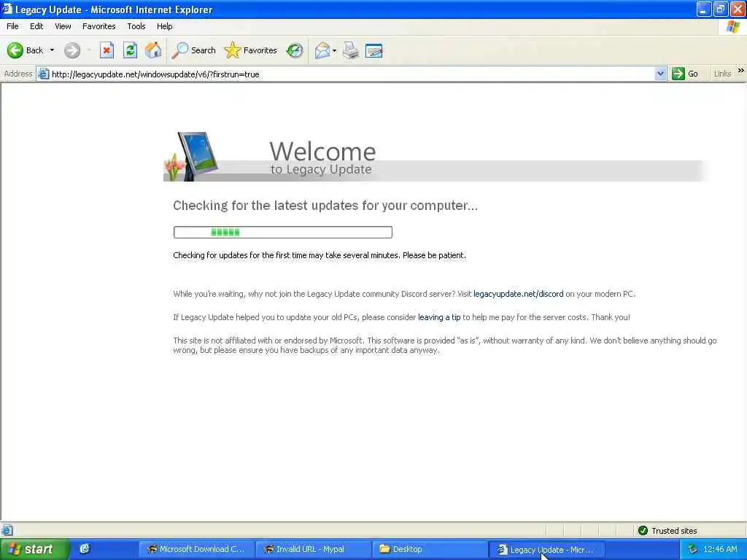Click the page icon in the address bar

(x=43, y=74)
